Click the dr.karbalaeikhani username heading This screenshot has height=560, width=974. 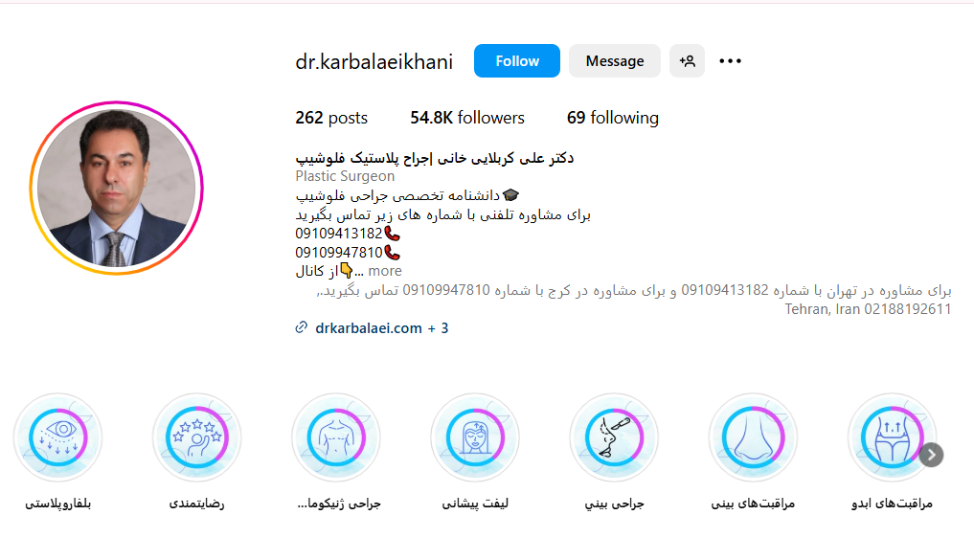374,61
